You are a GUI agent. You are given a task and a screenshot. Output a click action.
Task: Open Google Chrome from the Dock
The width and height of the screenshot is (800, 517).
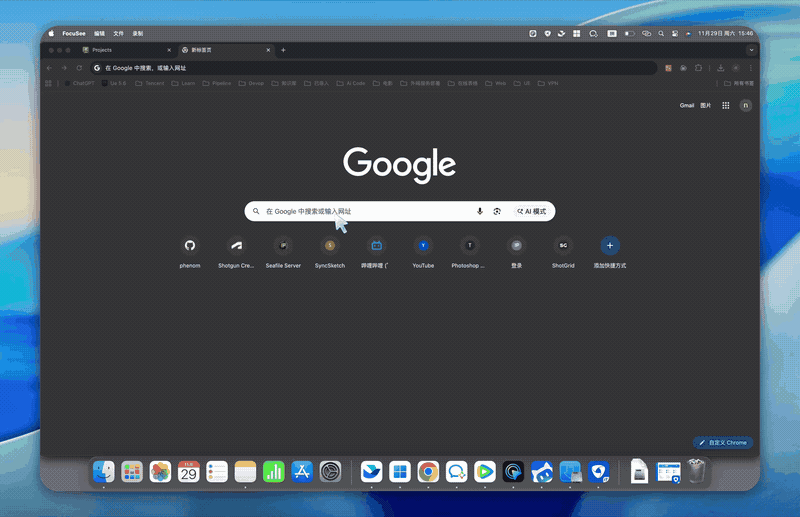(x=428, y=472)
